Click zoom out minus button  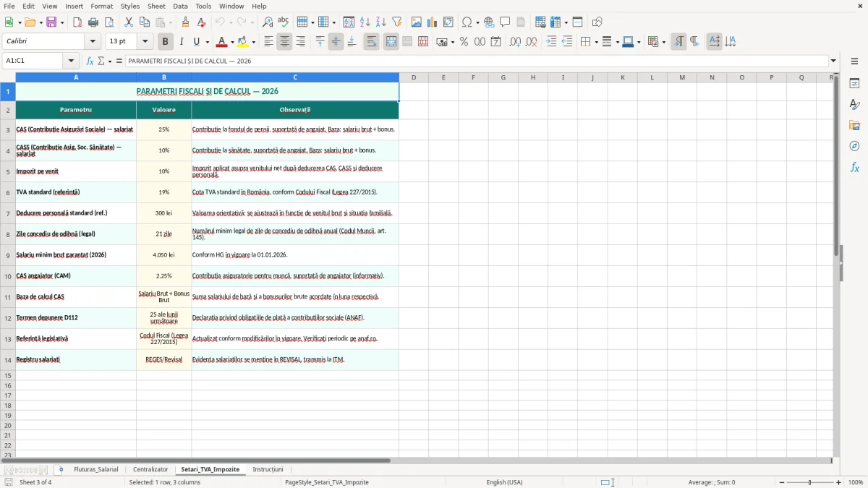tap(781, 482)
